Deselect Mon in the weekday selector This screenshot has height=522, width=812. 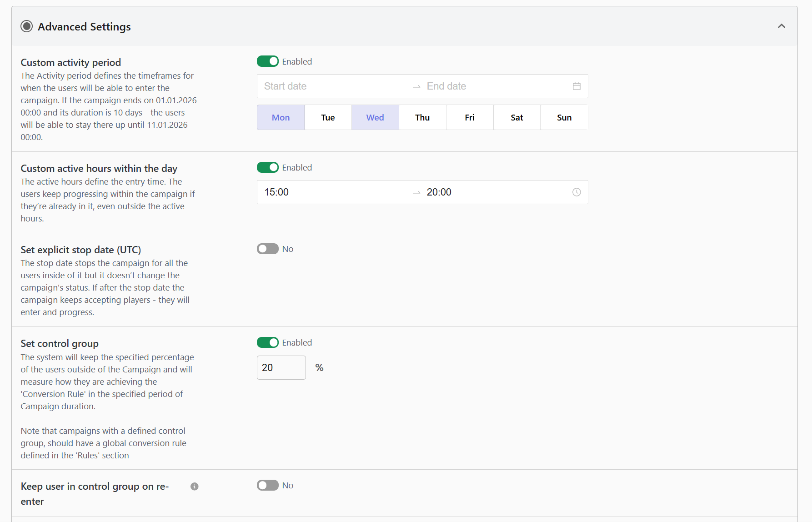[281, 117]
